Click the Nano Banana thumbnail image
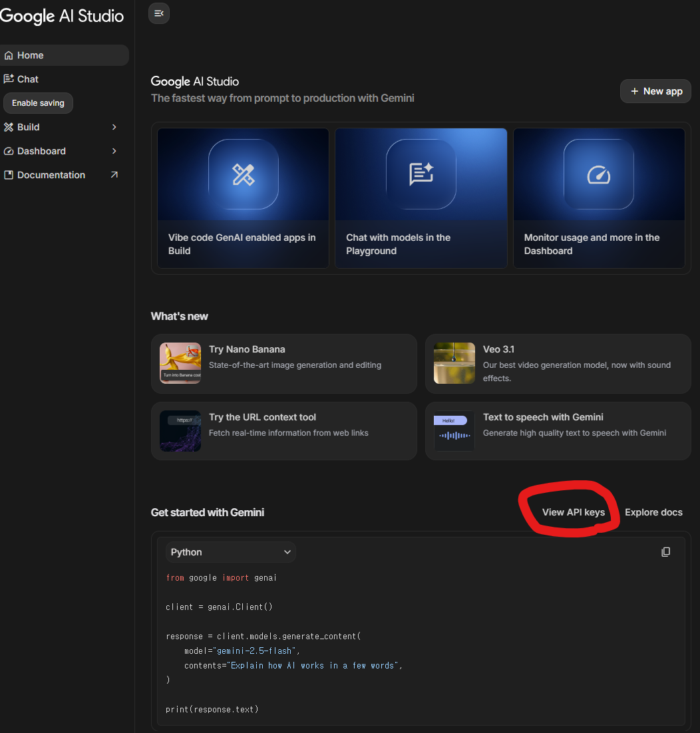This screenshot has height=733, width=700. click(180, 363)
